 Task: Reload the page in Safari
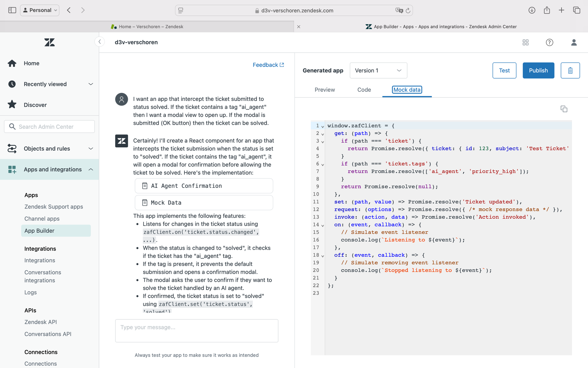pyautogui.click(x=408, y=11)
